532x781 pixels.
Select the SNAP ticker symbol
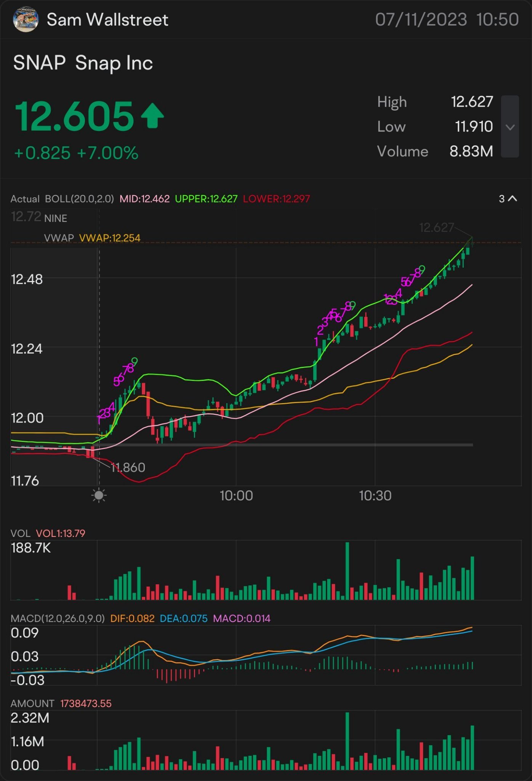40,63
